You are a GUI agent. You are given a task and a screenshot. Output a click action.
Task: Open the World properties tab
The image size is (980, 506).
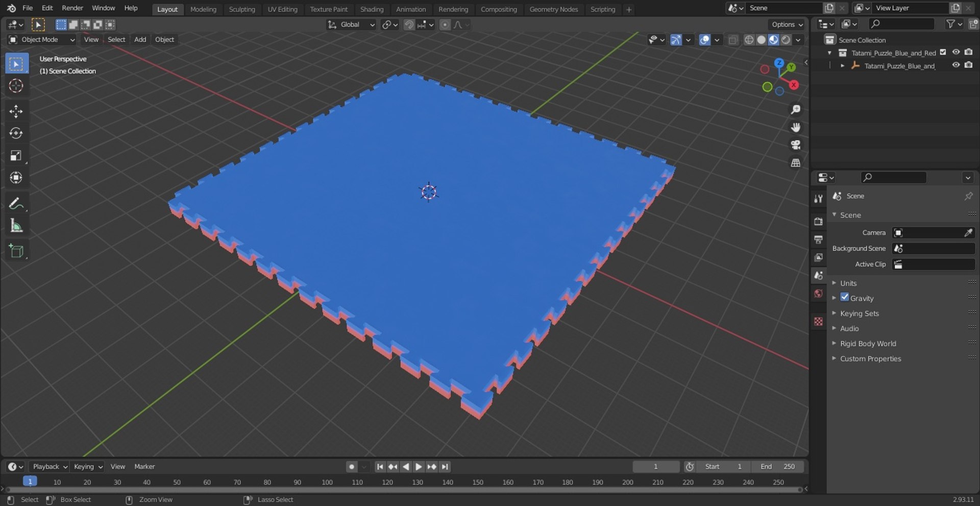(819, 294)
